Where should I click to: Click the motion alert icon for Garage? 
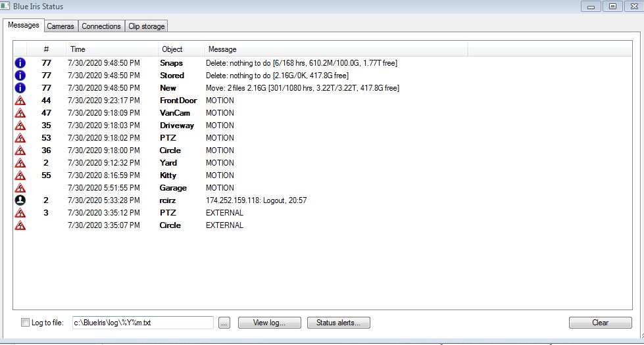coord(20,188)
